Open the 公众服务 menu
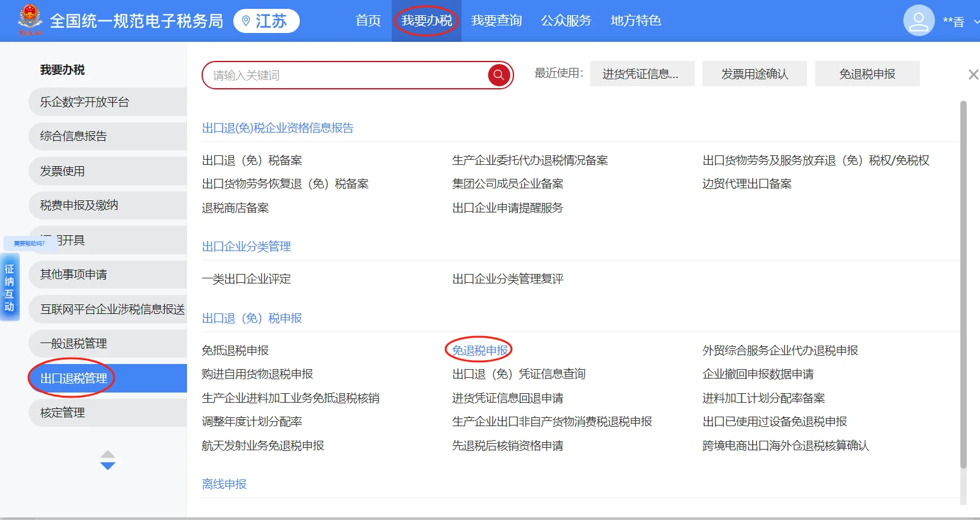Screen dimensions: 980x520 [565, 20]
